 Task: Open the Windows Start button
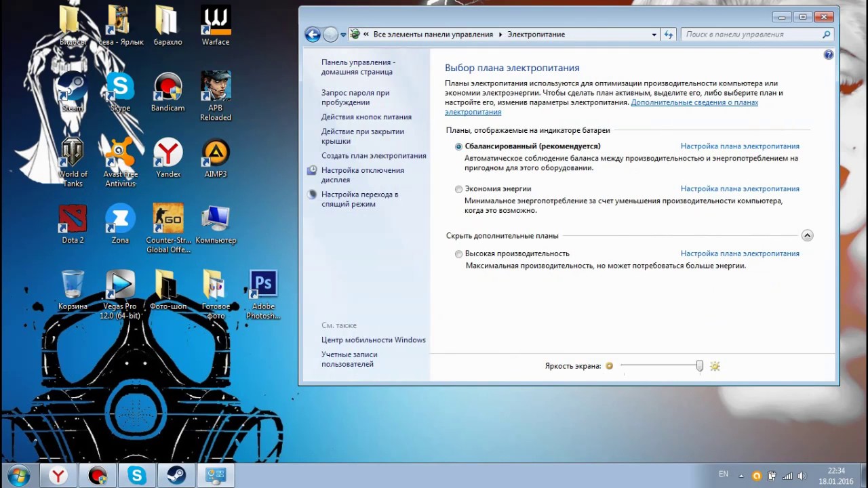click(18, 476)
